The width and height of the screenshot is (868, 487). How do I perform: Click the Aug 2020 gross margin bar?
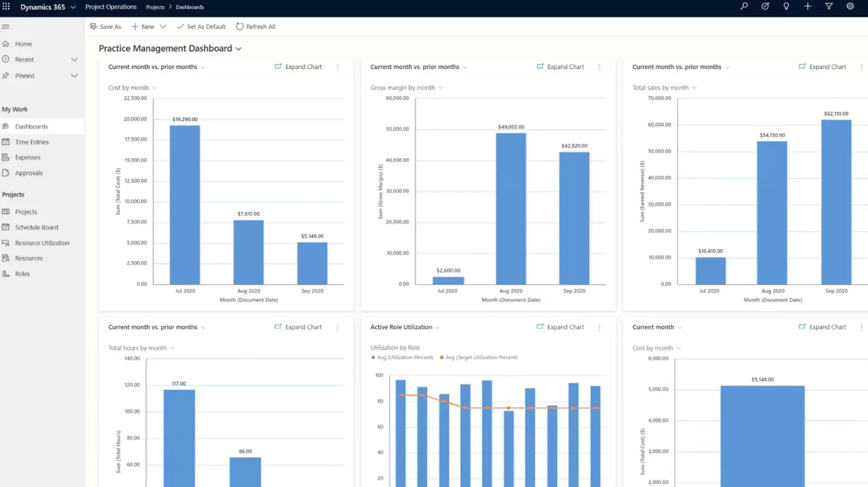pos(511,208)
